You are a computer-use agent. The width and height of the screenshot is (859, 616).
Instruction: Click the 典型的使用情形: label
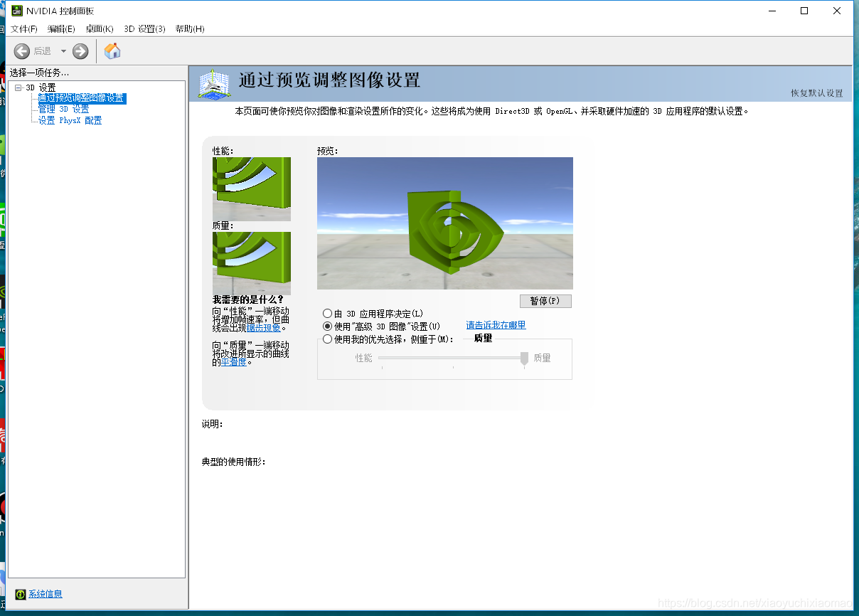pyautogui.click(x=234, y=462)
